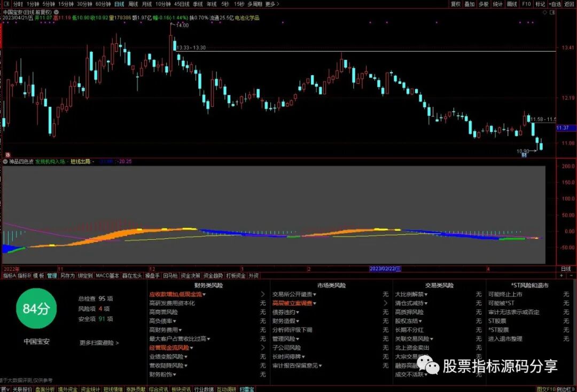Click the 画线 toolbar button
Viewport: 577px width, 392px height.
[512, 4]
